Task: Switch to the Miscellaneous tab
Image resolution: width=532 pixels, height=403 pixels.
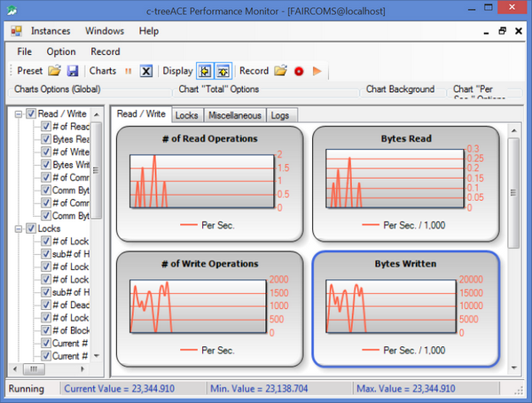Action: point(234,115)
